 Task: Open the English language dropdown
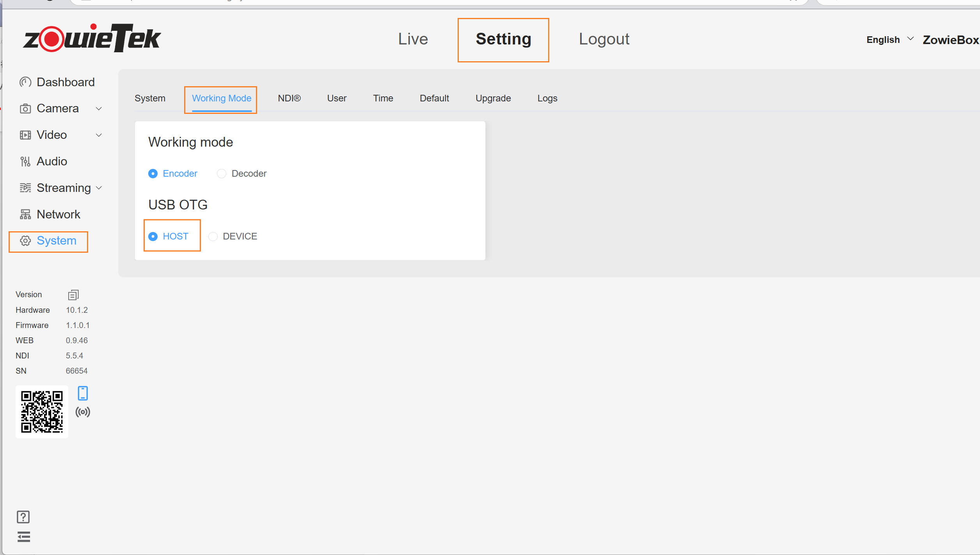[x=890, y=40]
